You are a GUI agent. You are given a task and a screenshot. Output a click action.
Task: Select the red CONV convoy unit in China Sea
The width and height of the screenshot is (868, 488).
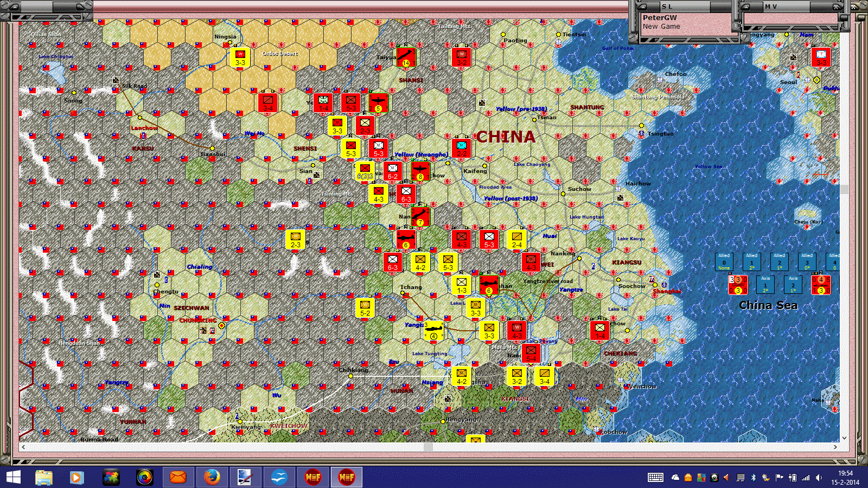pyautogui.click(x=738, y=285)
